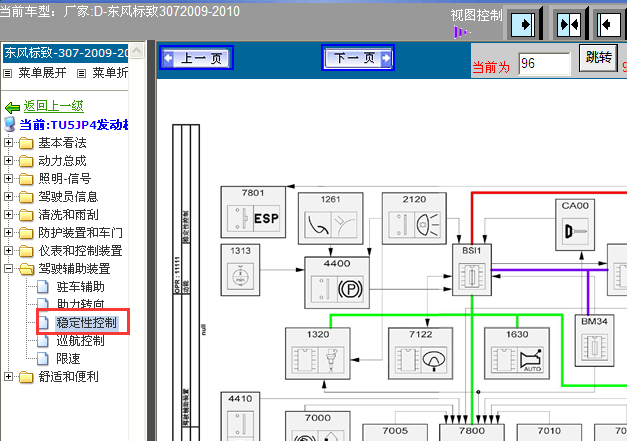This screenshot has width=627, height=441.
Task: Select the 动力总成 folder label
Action: [x=62, y=161]
